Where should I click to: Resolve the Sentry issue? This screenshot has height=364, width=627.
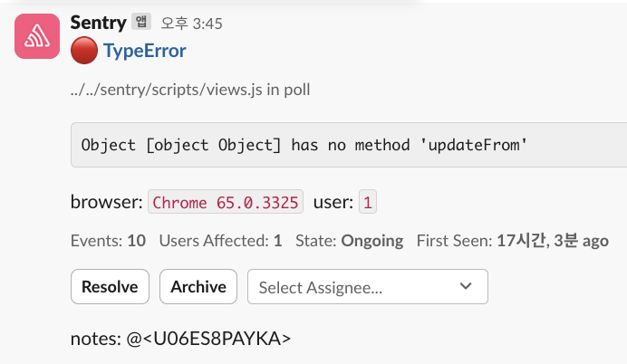pyautogui.click(x=110, y=286)
